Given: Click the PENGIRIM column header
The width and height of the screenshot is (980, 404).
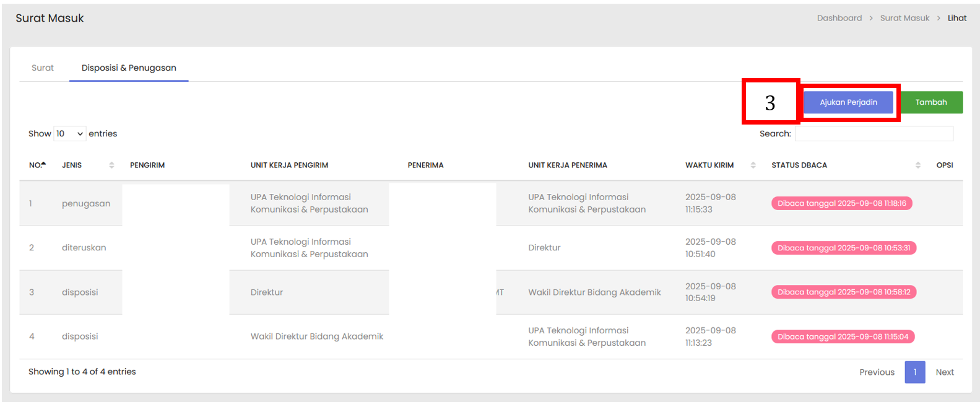Looking at the screenshot, I should tap(147, 165).
